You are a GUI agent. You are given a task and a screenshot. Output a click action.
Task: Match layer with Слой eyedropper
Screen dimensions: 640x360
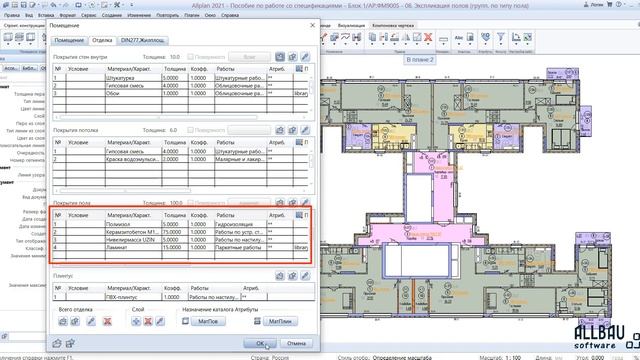click(160, 322)
